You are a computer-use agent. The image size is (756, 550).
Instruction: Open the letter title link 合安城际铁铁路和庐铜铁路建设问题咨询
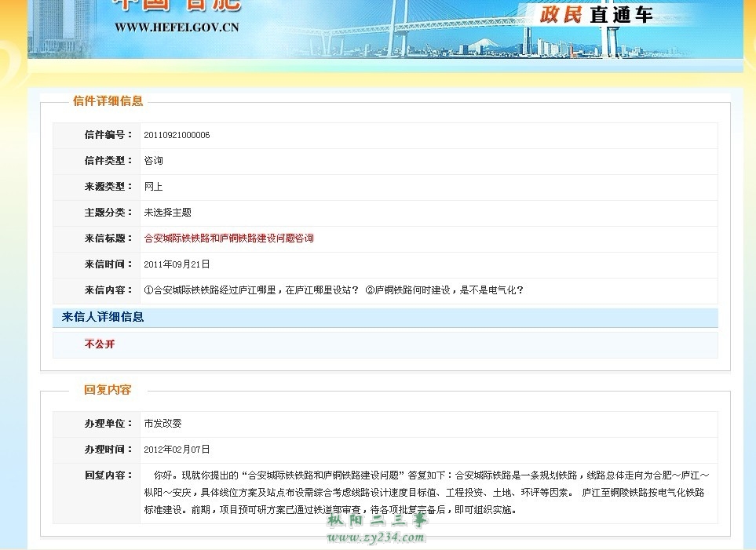coord(228,239)
